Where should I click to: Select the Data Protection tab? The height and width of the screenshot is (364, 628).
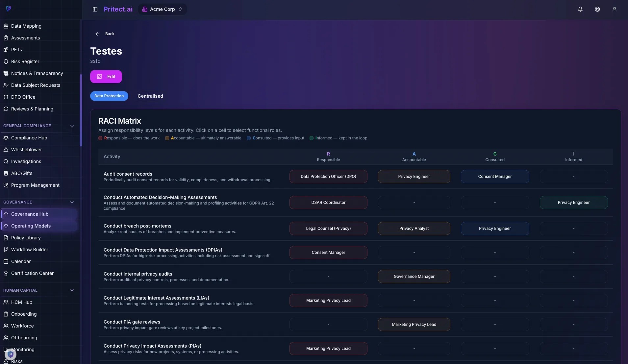(109, 96)
